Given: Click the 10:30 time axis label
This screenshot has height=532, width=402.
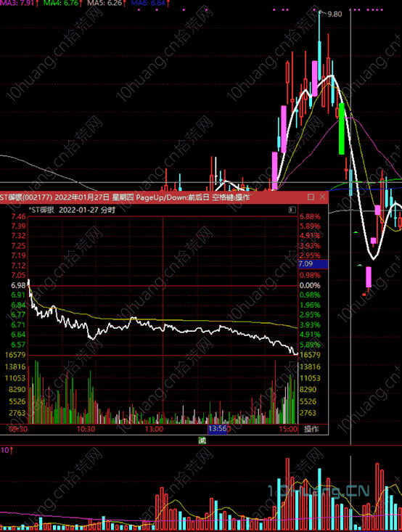Looking at the screenshot, I should [86, 429].
